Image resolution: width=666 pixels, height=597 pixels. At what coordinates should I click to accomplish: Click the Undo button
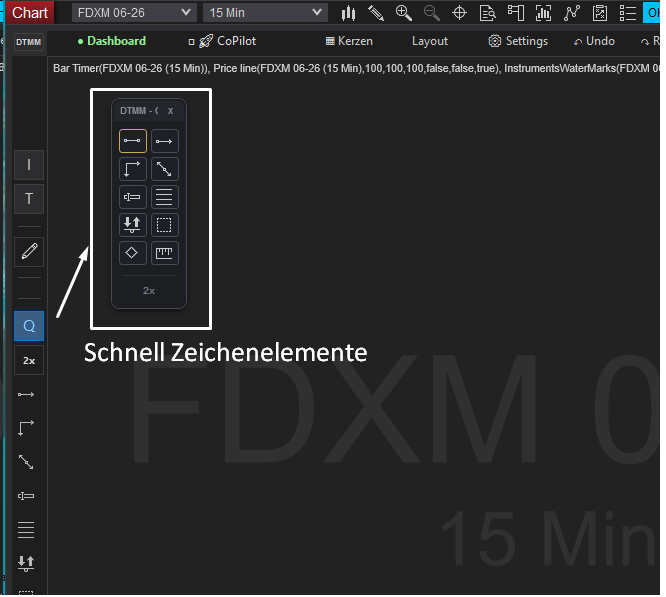(594, 41)
